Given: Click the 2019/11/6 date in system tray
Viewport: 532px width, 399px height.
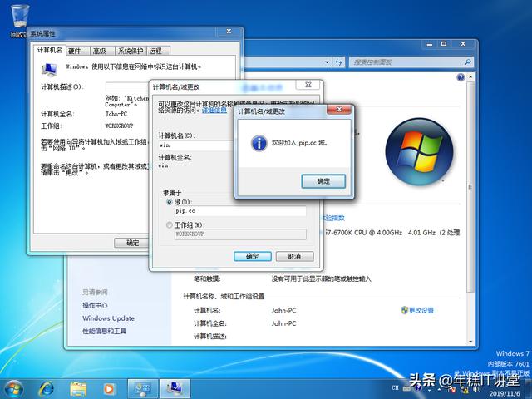Looking at the screenshot, I should coord(505,393).
